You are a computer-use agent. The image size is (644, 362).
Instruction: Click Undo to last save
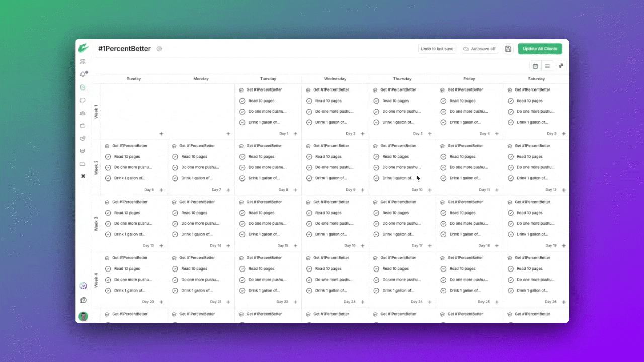[437, 49]
